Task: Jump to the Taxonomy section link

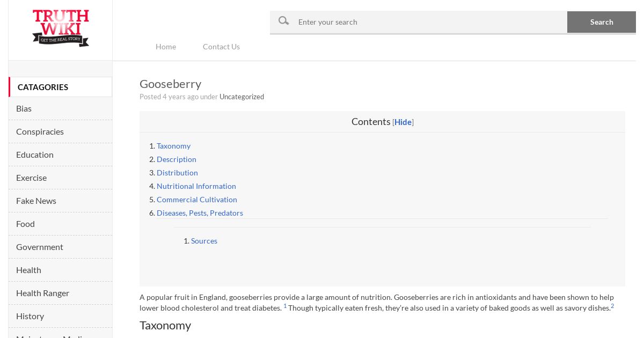Action: [173, 146]
